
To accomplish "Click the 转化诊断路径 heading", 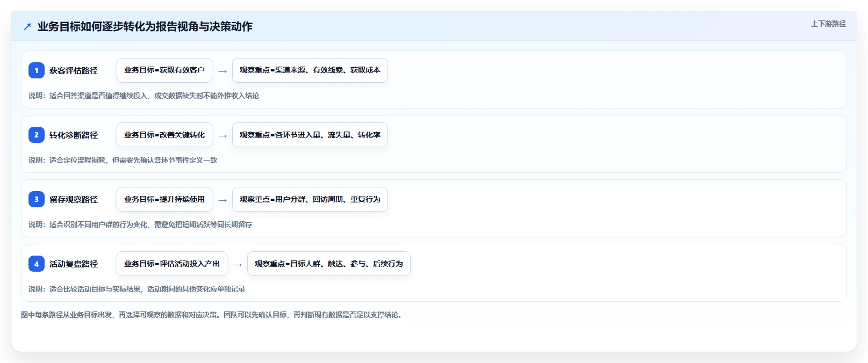I will [x=74, y=135].
